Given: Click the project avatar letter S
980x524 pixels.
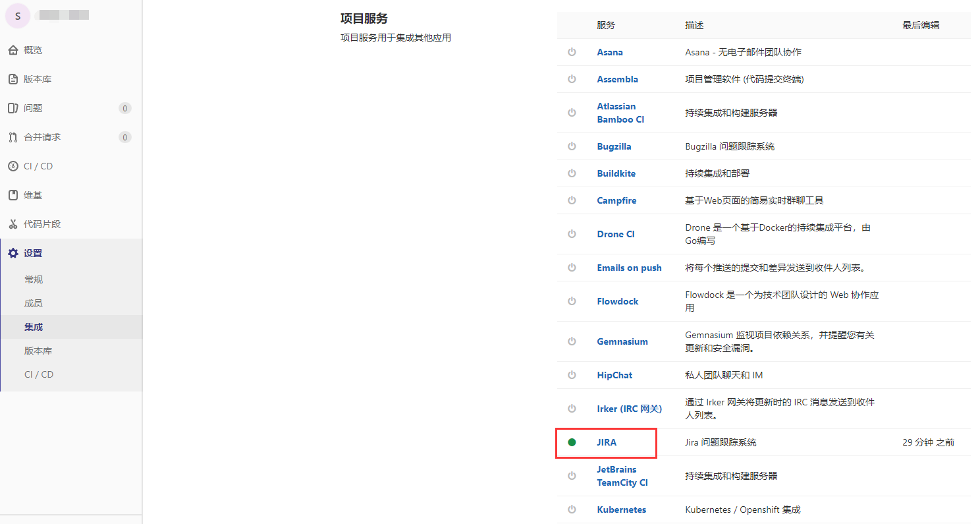Looking at the screenshot, I should click(18, 16).
